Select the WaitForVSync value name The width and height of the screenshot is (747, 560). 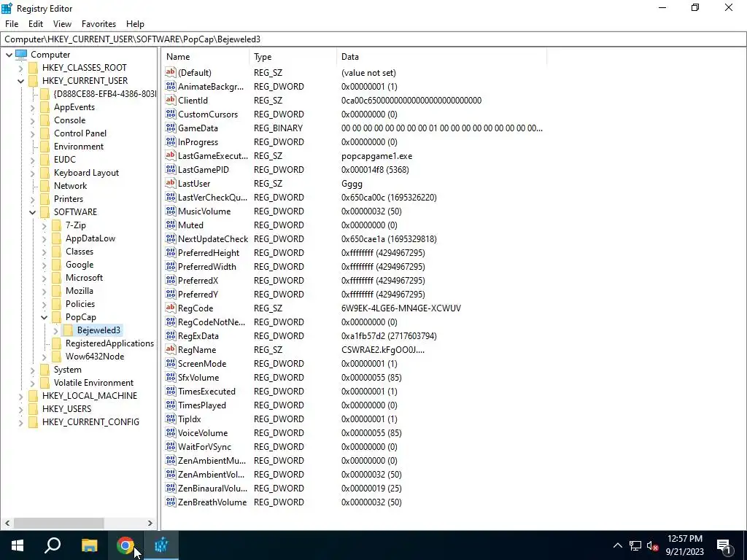[x=204, y=446]
